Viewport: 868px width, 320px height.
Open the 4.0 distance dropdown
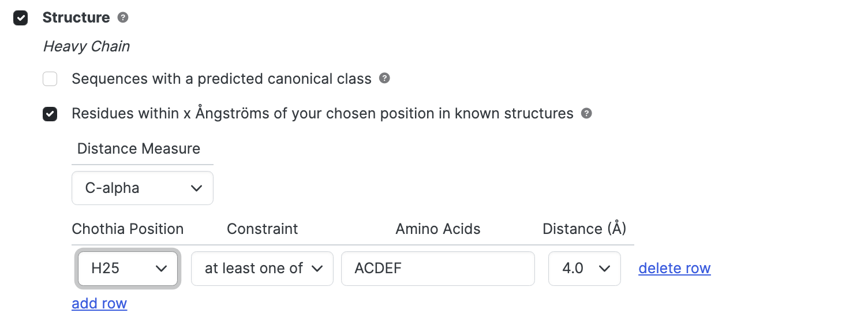pyautogui.click(x=585, y=268)
